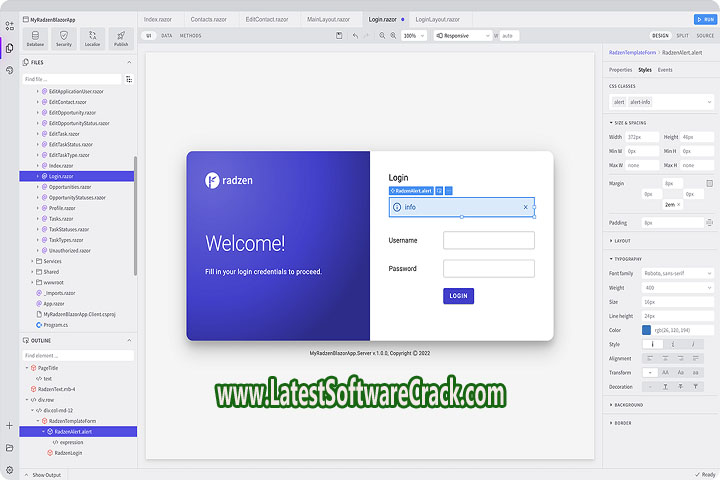This screenshot has width=720, height=480.
Task: Open the DATA tab
Action: tap(167, 35)
